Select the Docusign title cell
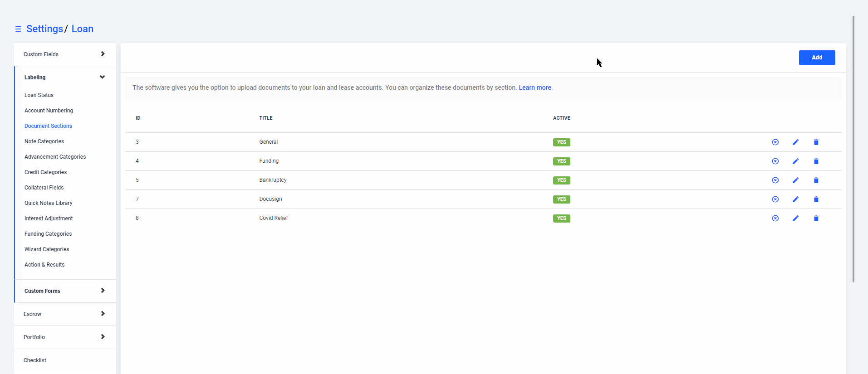868x374 pixels. [x=270, y=199]
